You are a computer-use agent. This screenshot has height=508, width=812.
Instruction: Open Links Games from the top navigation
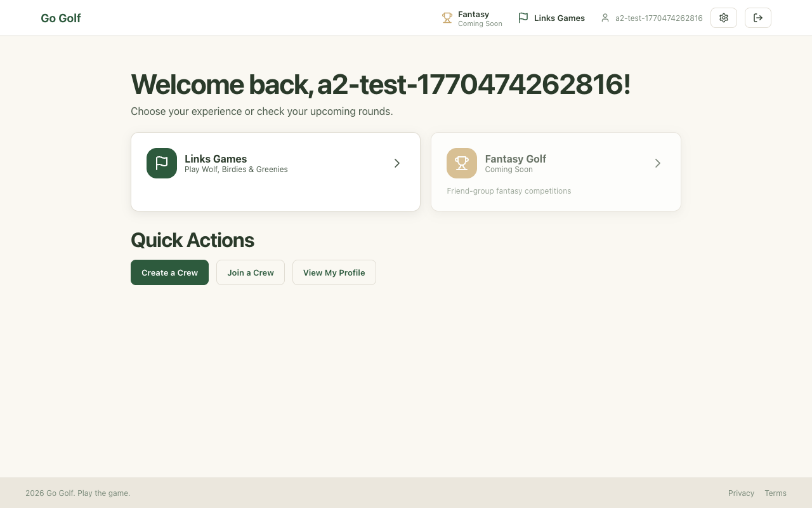(559, 18)
